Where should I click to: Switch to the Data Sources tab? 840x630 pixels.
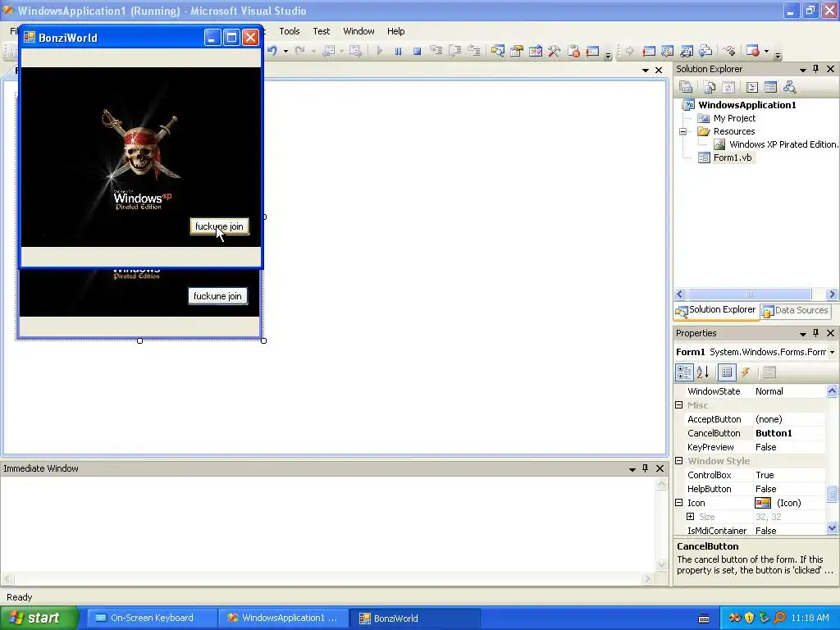click(796, 310)
